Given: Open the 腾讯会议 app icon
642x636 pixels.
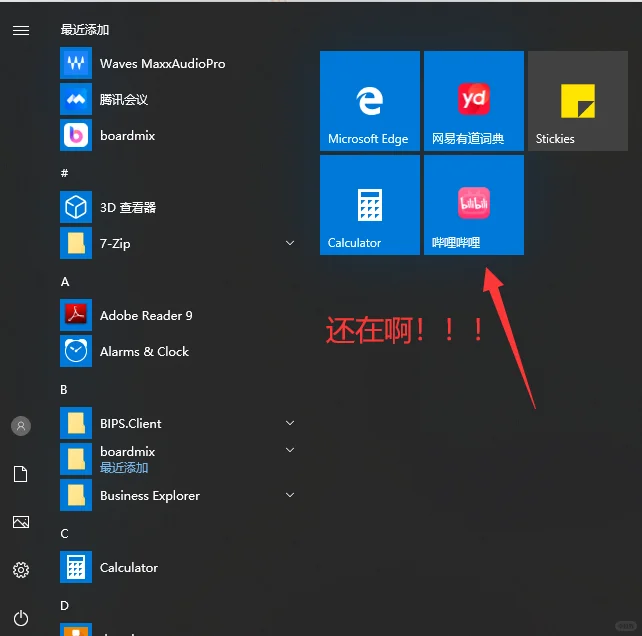Looking at the screenshot, I should (76, 99).
